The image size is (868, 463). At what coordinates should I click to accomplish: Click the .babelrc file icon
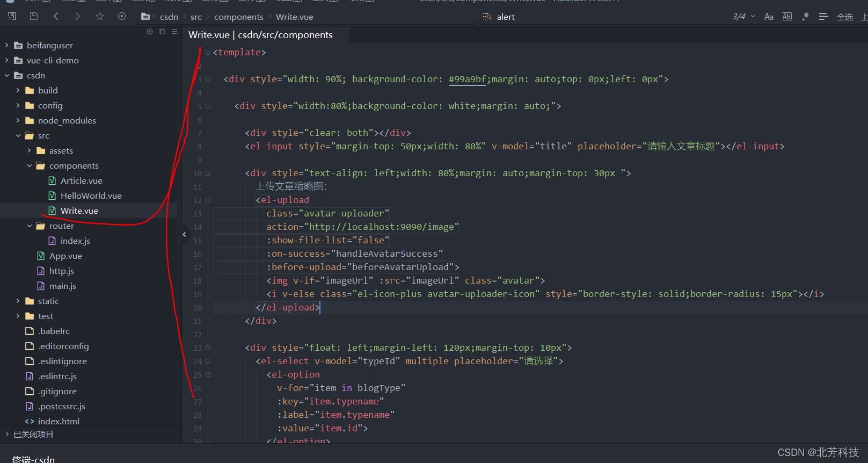tap(30, 331)
